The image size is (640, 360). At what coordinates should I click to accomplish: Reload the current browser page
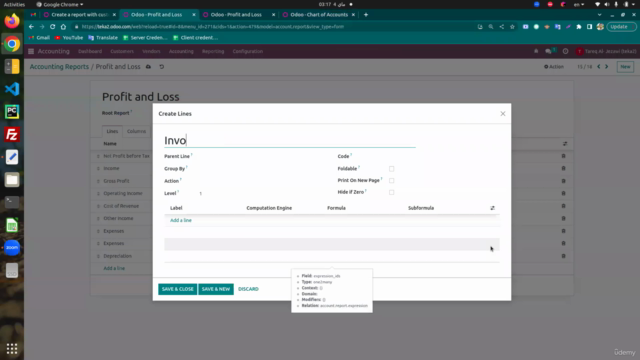coord(53,27)
